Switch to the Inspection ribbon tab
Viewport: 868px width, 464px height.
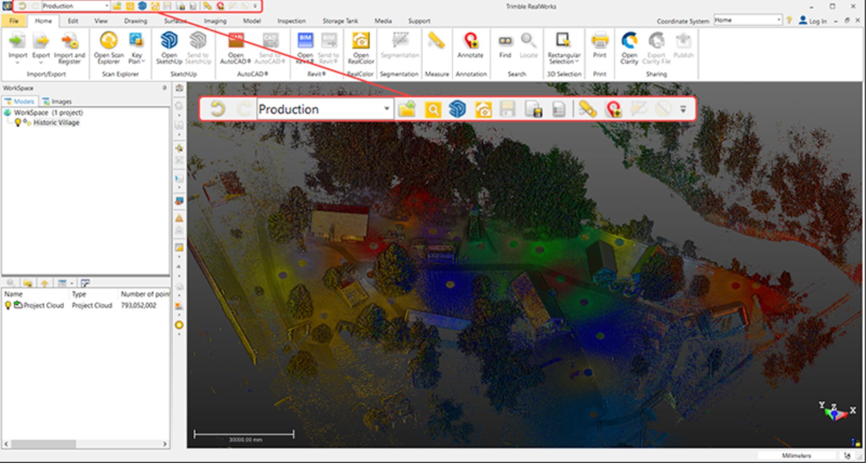pos(291,21)
